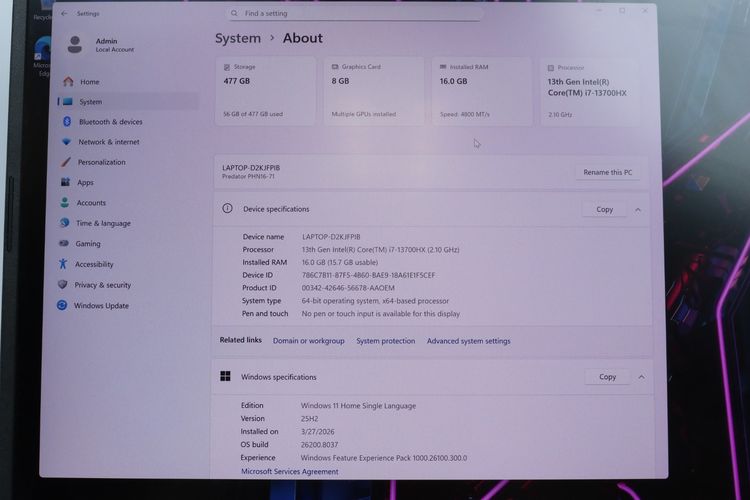Viewport: 750px width, 500px height.
Task: Click the search magnifier icon
Action: (235, 14)
